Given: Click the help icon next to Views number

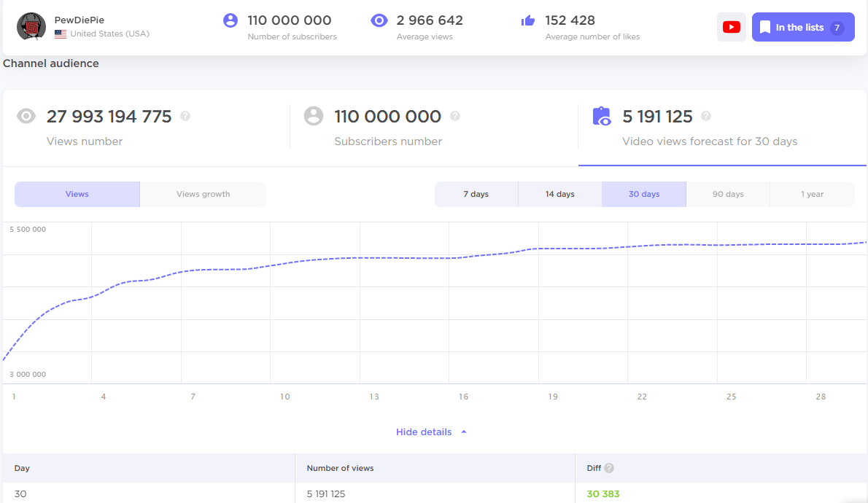Looking at the screenshot, I should coord(185,116).
